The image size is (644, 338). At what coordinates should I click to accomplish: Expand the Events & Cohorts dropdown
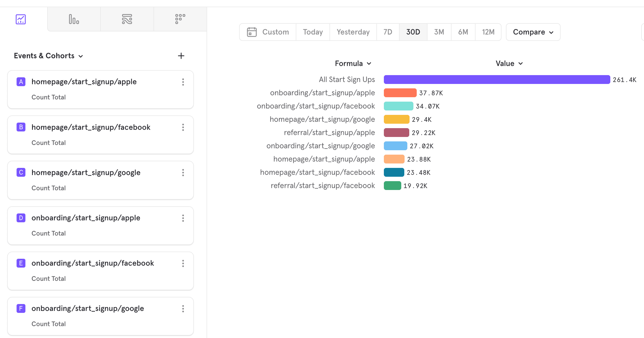coord(49,56)
